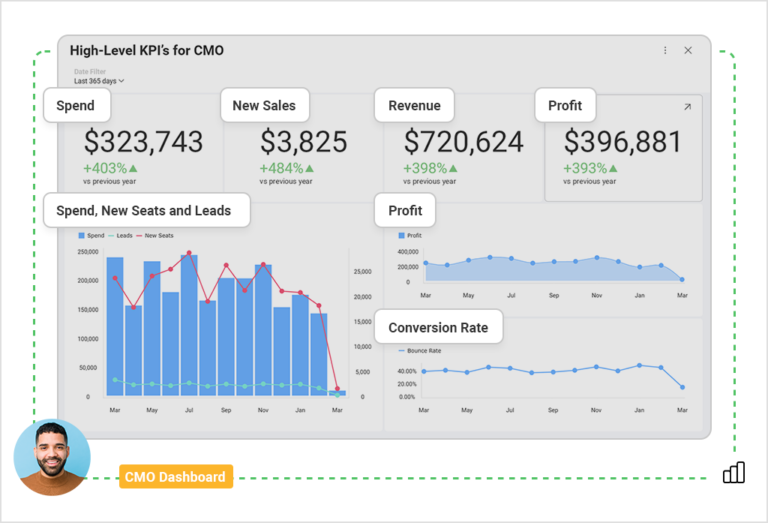Click the user avatar photo

click(x=52, y=457)
